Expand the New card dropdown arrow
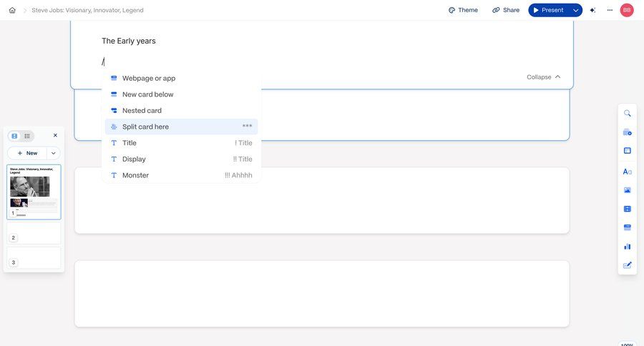This screenshot has height=346, width=644. point(54,153)
